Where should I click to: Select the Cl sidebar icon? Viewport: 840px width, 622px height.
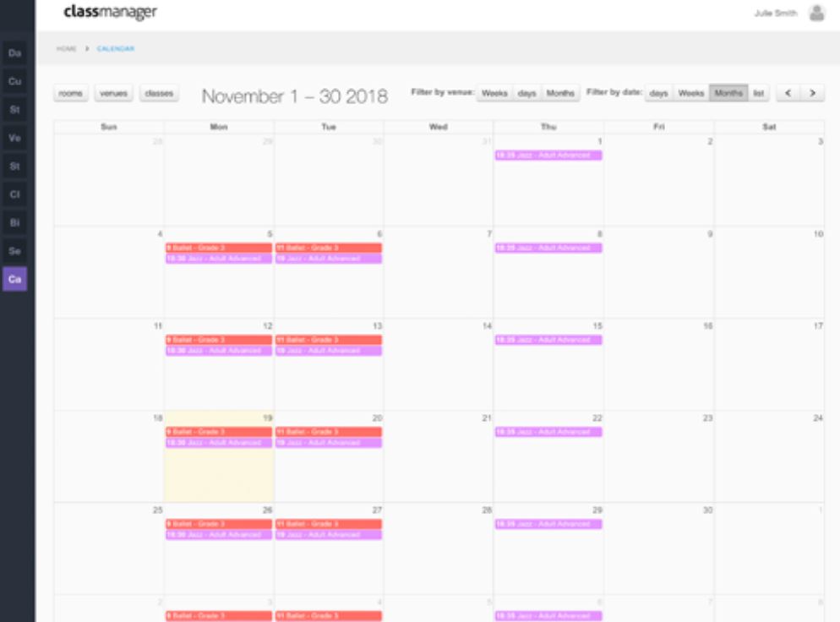[14, 194]
